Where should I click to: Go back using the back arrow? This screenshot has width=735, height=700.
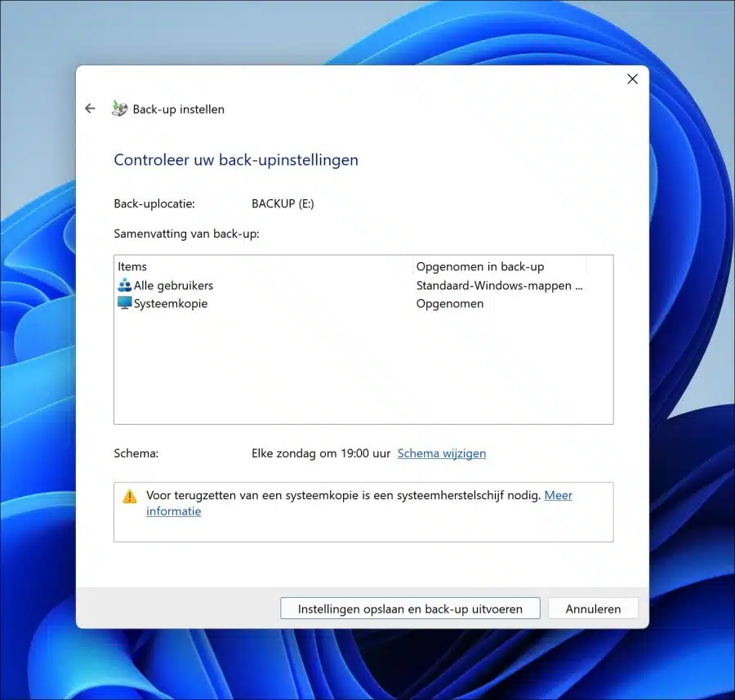(90, 109)
